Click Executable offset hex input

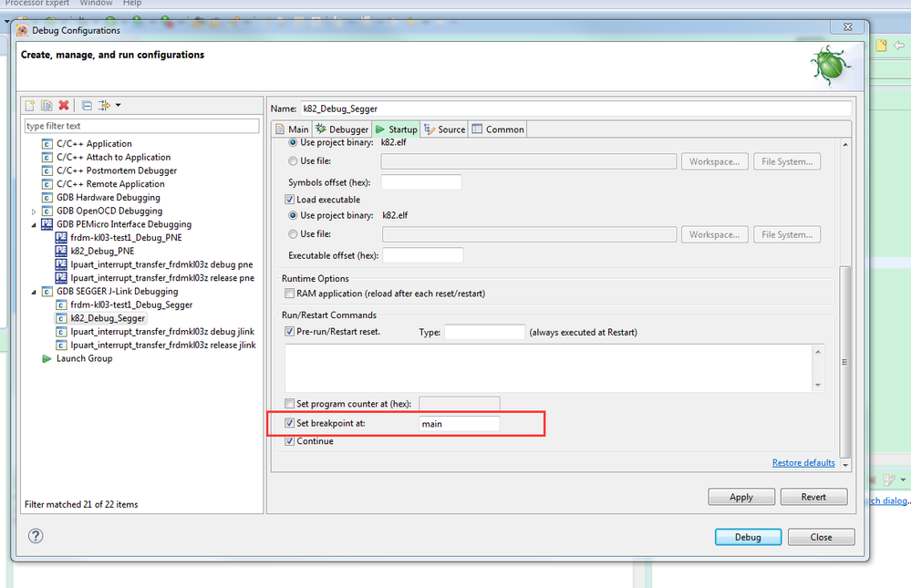[423, 255]
